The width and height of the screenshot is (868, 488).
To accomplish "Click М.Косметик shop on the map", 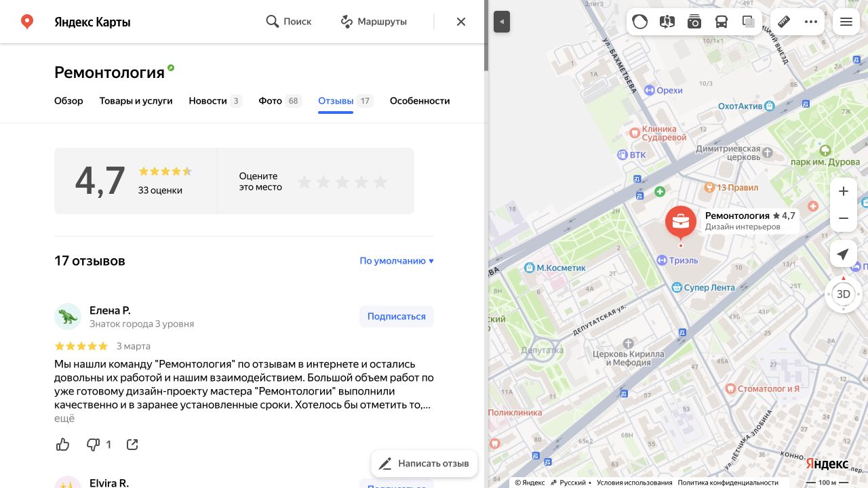I will [555, 268].
